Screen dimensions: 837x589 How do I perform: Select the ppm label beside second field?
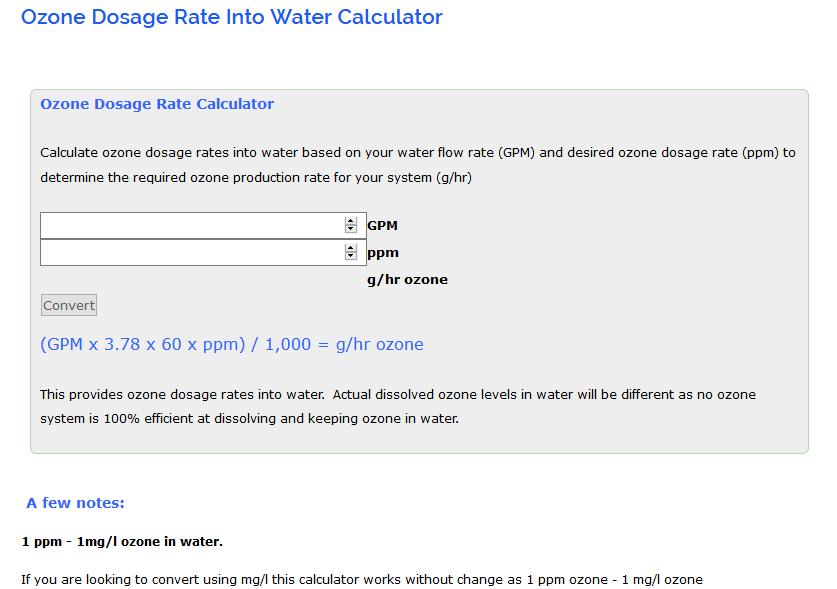tap(382, 253)
